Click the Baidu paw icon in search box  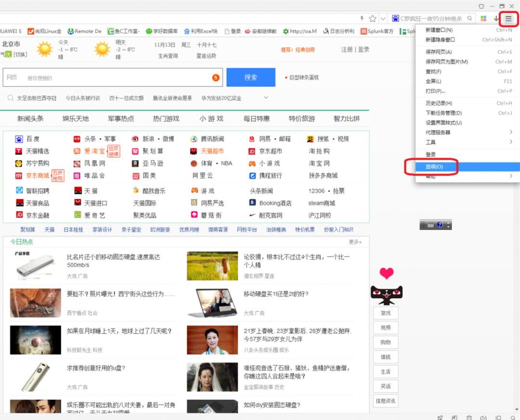click(x=395, y=19)
